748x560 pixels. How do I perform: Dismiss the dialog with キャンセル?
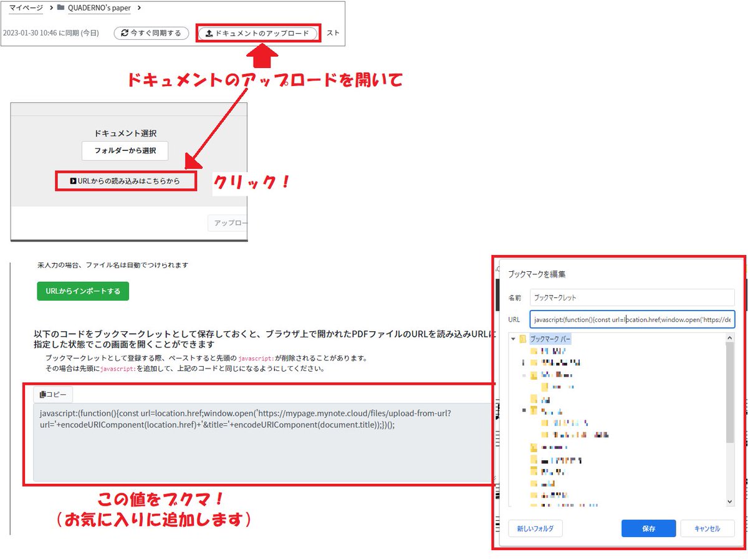pos(707,528)
